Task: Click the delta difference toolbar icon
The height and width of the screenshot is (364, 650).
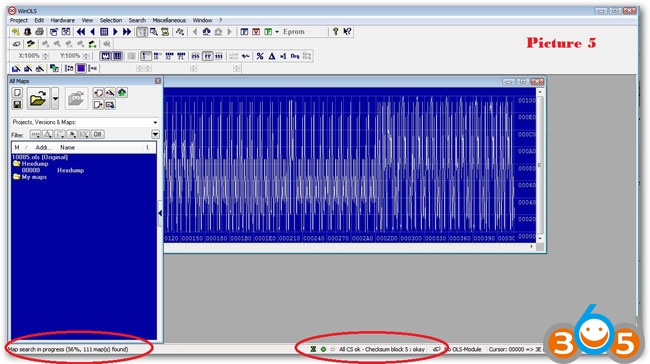Action: click(272, 56)
